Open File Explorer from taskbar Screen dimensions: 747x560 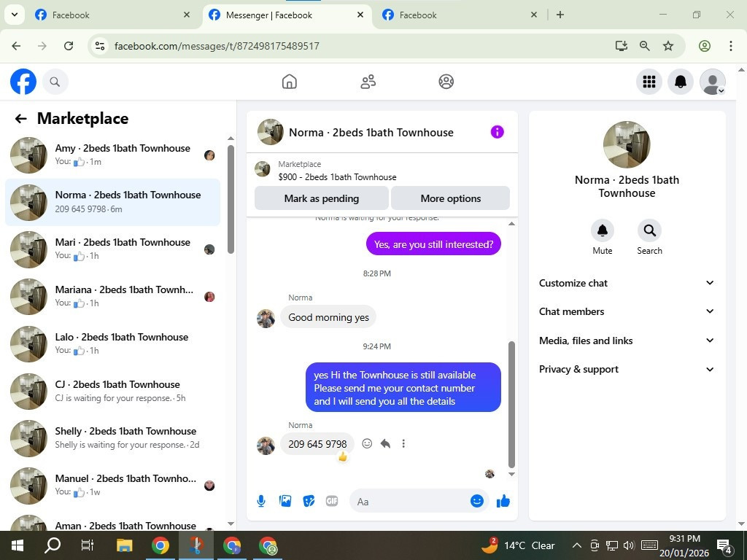click(x=124, y=545)
